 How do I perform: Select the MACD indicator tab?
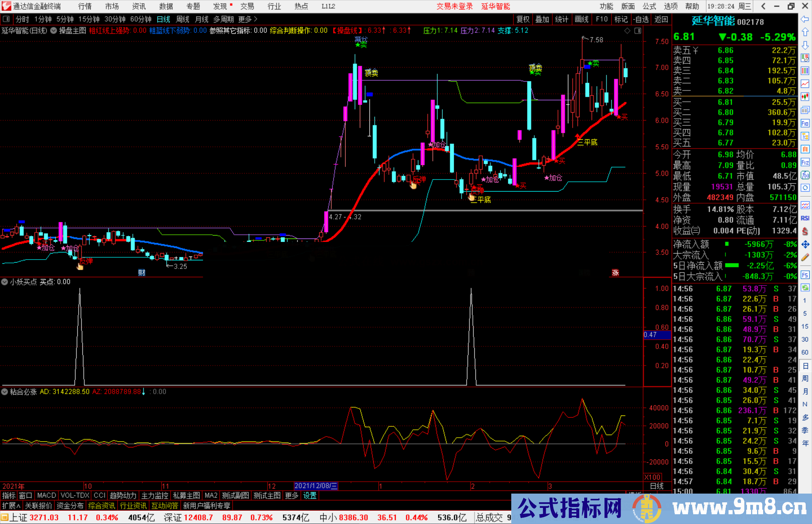pyautogui.click(x=46, y=495)
